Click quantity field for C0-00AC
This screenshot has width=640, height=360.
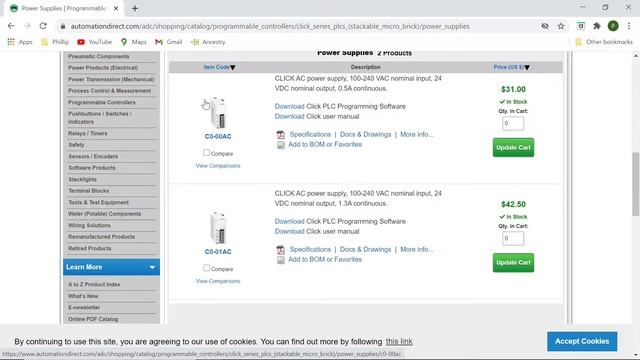[x=513, y=123]
